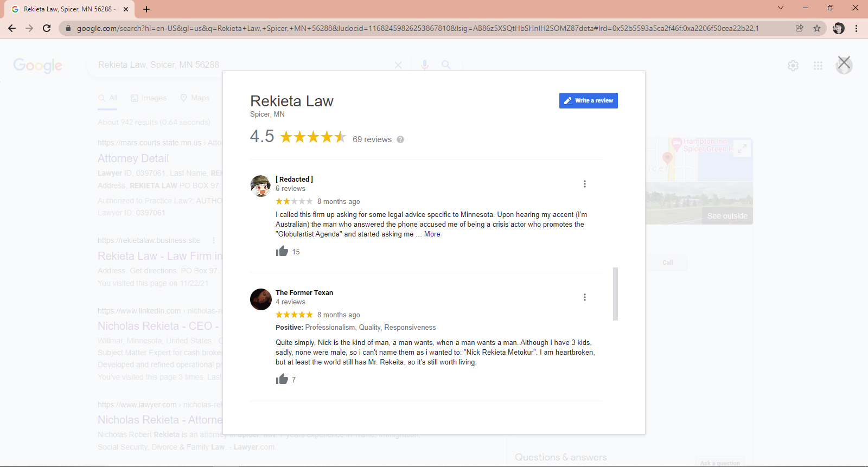Open the Attorney Detail search result
The width and height of the screenshot is (868, 467).
click(133, 158)
